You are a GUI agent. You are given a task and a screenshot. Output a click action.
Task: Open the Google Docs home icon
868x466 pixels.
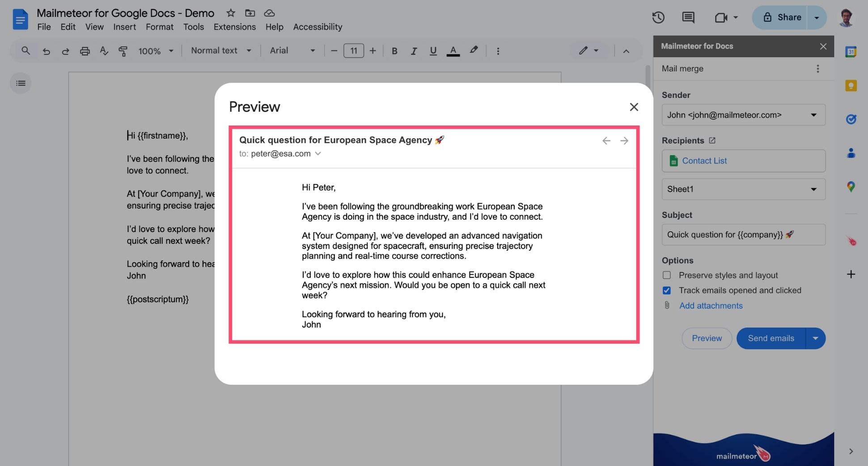pos(20,19)
